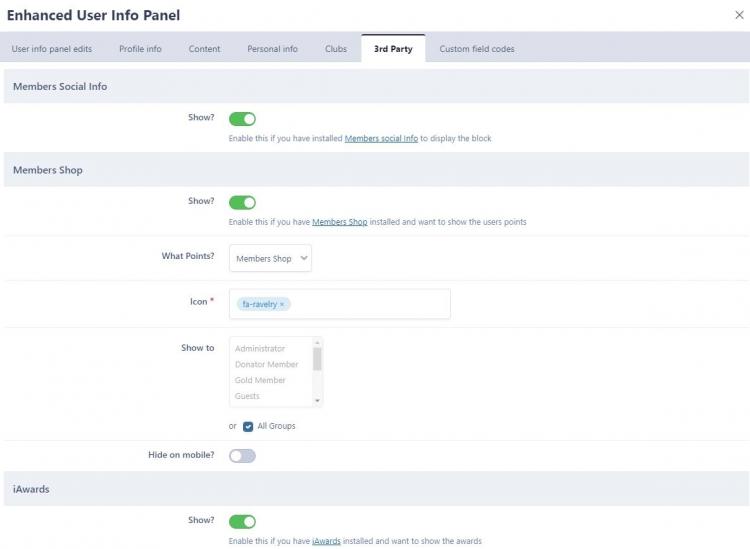
Task: Switch to Custom field codes tab
Action: [x=477, y=49]
